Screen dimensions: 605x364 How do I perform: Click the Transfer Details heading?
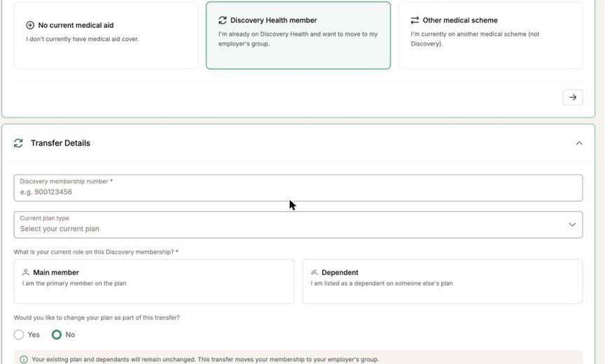tap(61, 143)
